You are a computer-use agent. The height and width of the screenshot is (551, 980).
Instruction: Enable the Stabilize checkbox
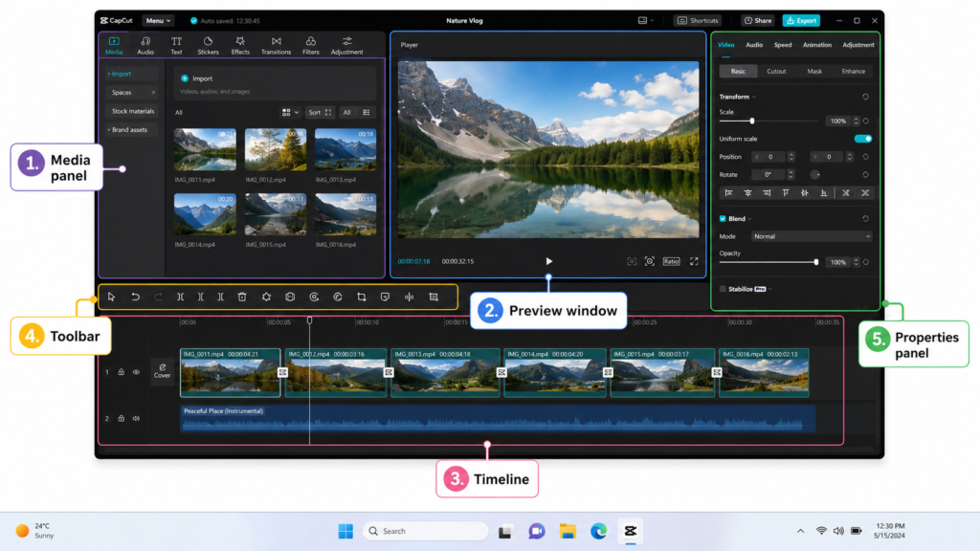[723, 289]
